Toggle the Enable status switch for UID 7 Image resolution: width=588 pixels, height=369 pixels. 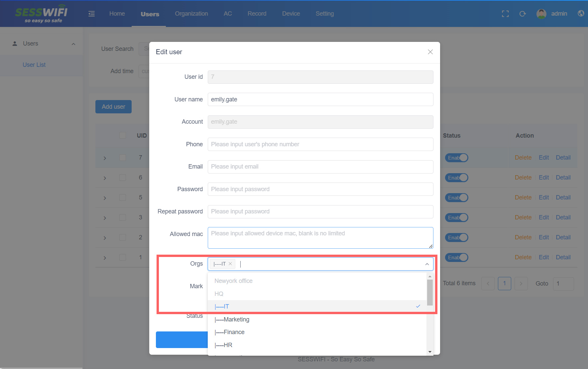[x=456, y=158]
